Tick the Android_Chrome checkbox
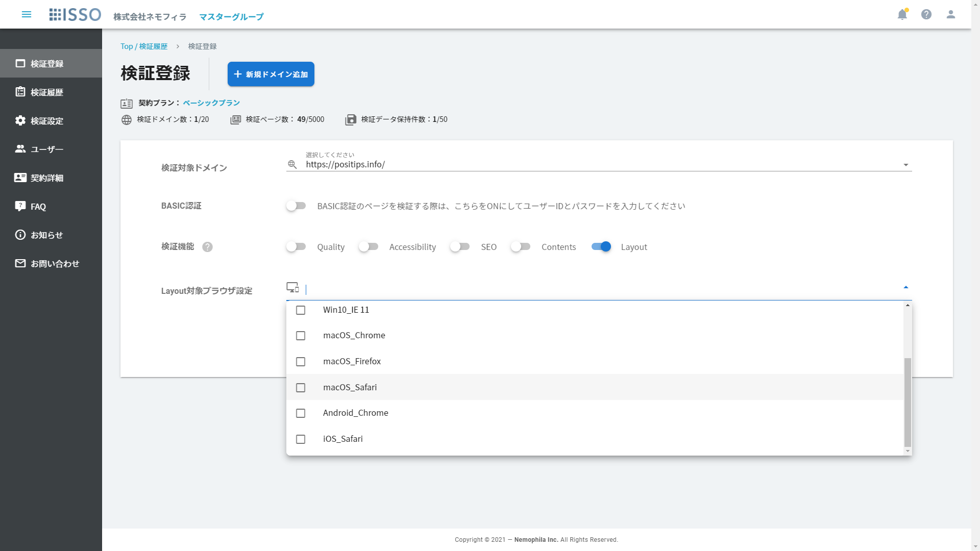The height and width of the screenshot is (551, 980). (301, 413)
